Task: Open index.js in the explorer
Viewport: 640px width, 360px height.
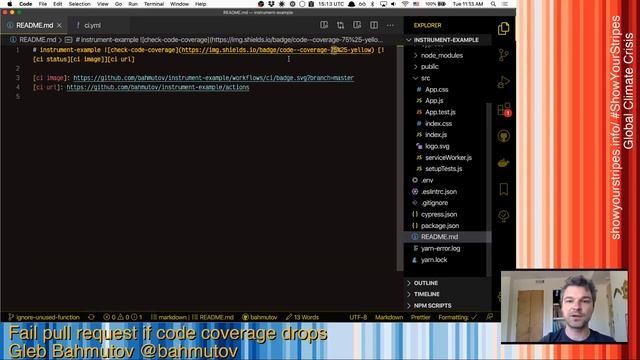Action: [x=436, y=135]
